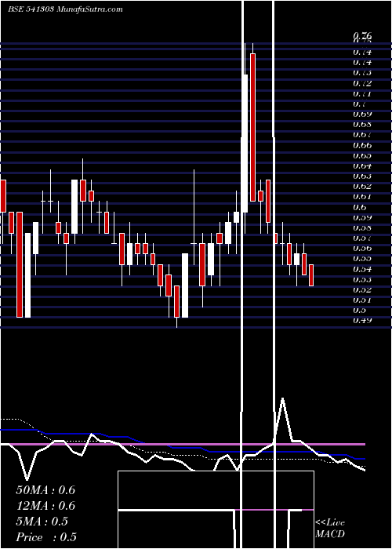The image size is (392, 549).
Task: Click the 0.52 price axis label
Action: [362, 289]
